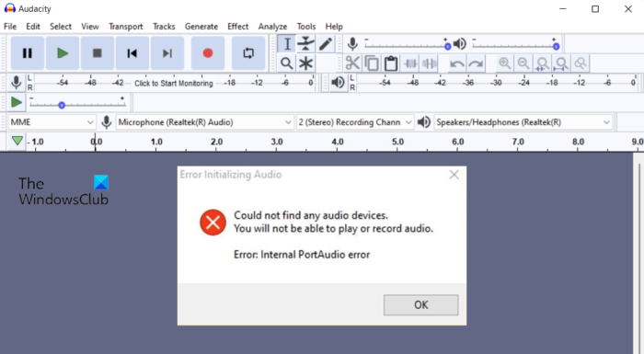Select the Envelope tool
The image size is (644, 354).
(306, 44)
